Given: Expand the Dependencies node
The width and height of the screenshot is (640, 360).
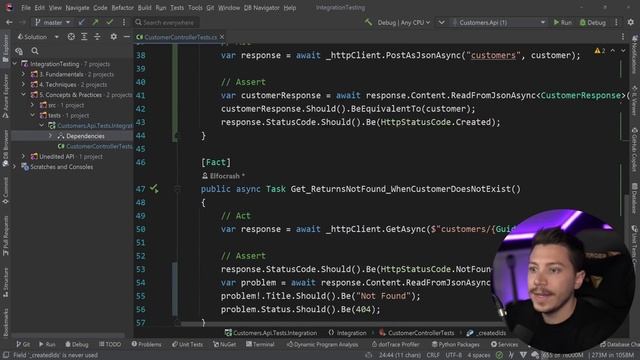Looking at the screenshot, I should tap(51, 136).
